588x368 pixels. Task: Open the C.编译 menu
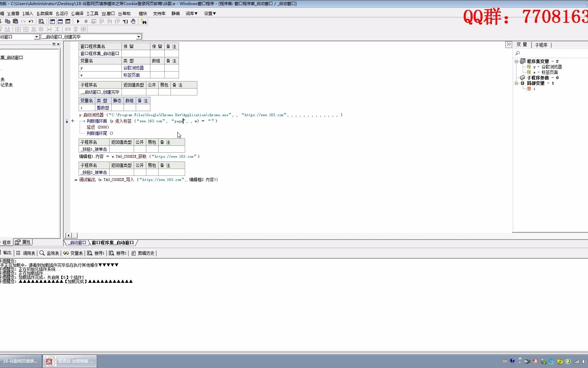click(x=77, y=13)
